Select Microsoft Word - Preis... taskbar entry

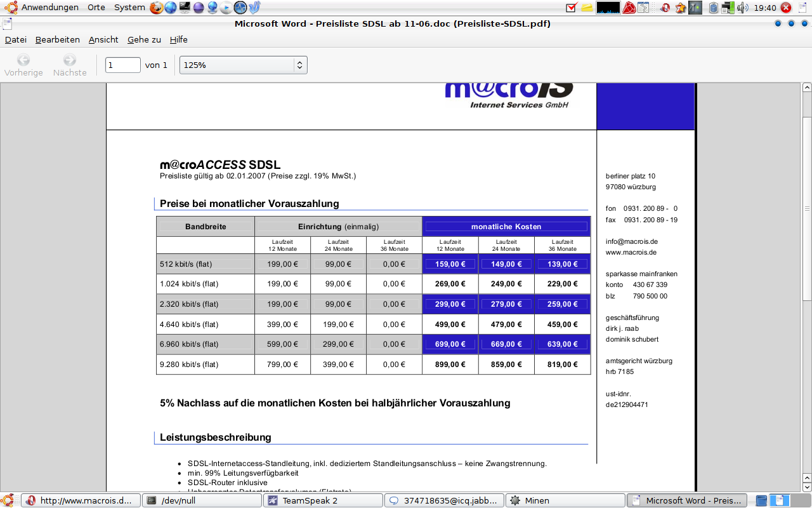[x=687, y=500]
